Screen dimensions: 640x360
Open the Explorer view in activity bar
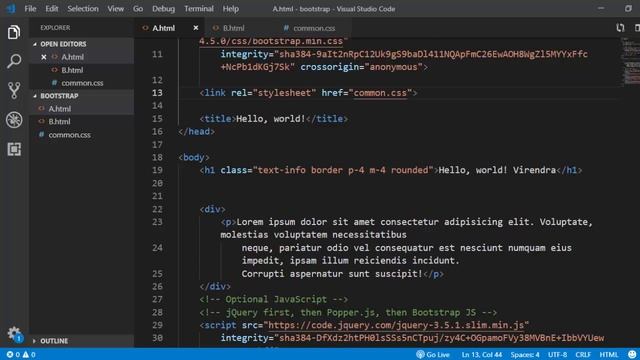[x=14, y=32]
